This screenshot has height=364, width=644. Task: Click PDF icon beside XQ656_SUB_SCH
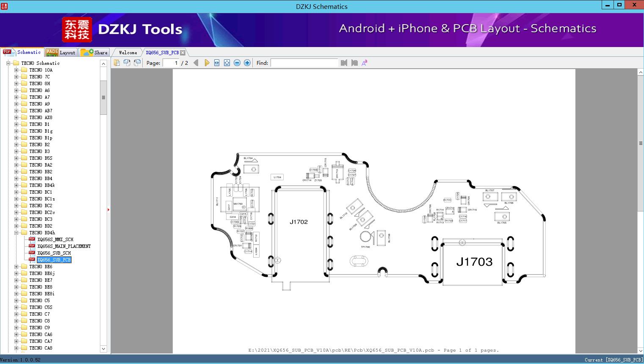[32, 253]
